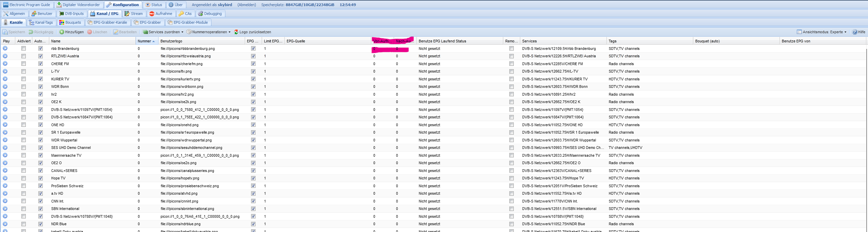Click the Bearbeiten edit button

125,32
